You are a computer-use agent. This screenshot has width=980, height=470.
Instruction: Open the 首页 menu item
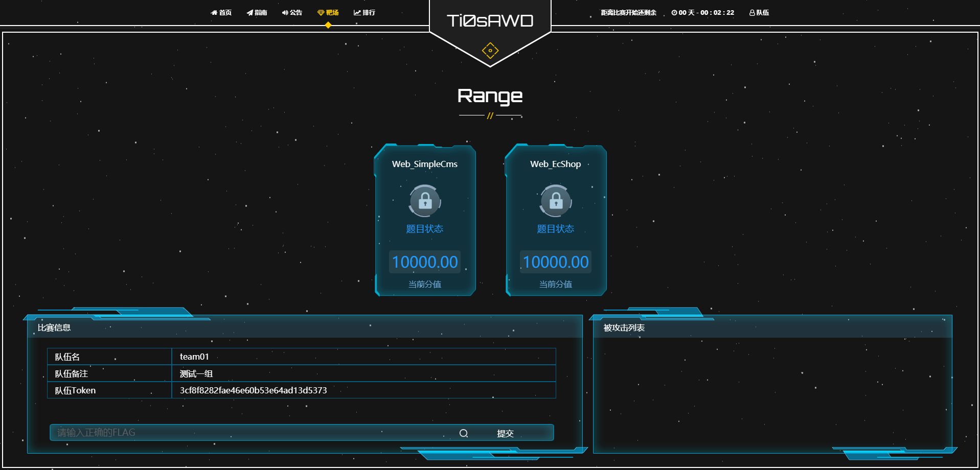pos(224,12)
